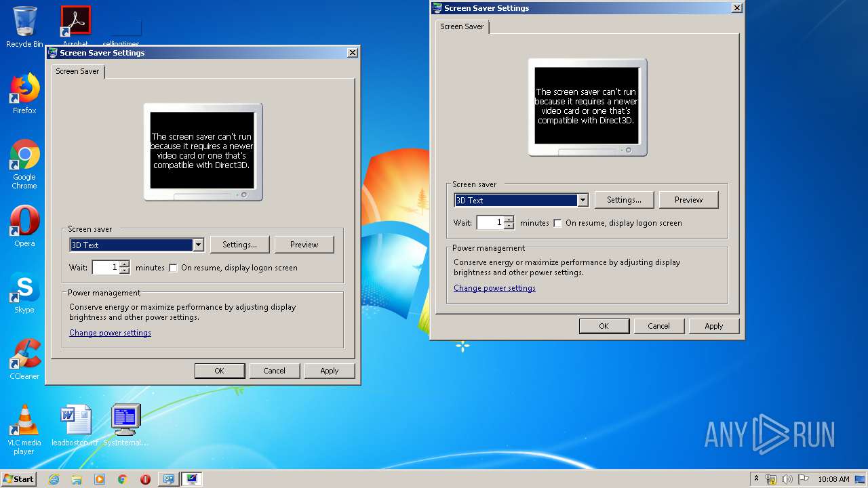Switch to the active Screen Saver taskbar button
Viewport: 868px width, 488px height.
pos(192,479)
